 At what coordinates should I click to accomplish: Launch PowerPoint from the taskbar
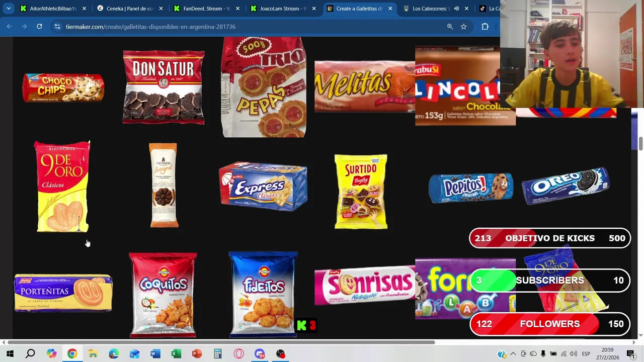[197, 353]
